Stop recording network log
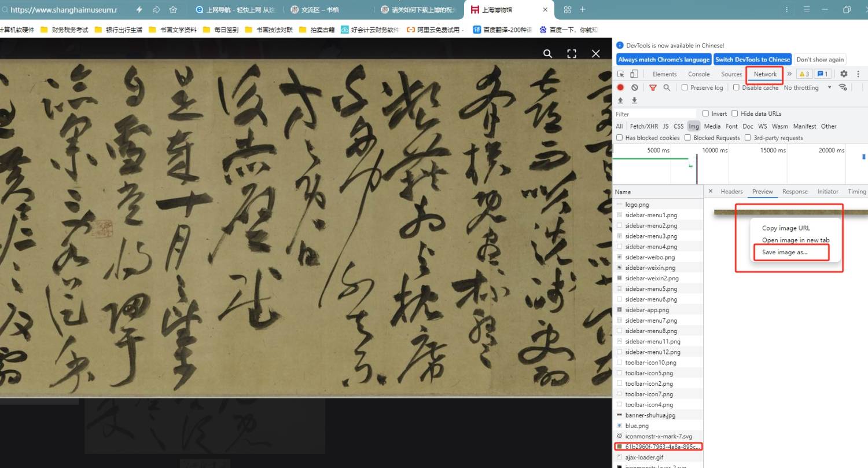This screenshot has height=468, width=868. click(x=620, y=87)
